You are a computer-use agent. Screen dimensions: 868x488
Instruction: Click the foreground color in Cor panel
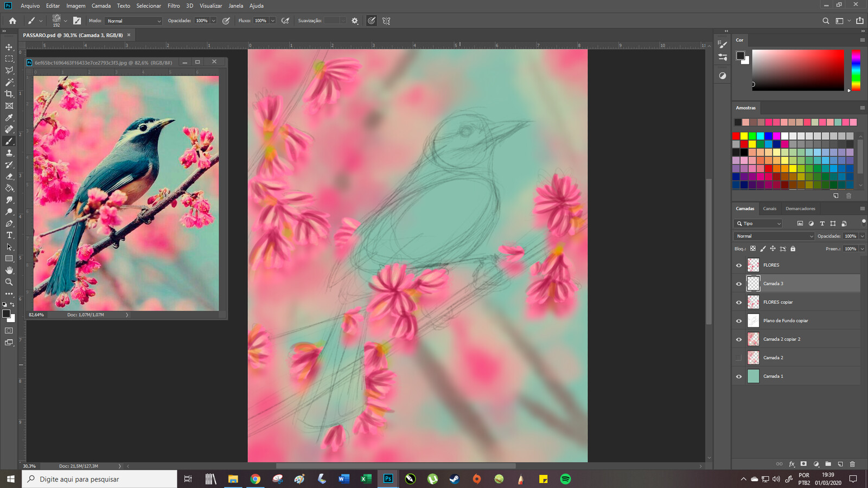(x=740, y=55)
